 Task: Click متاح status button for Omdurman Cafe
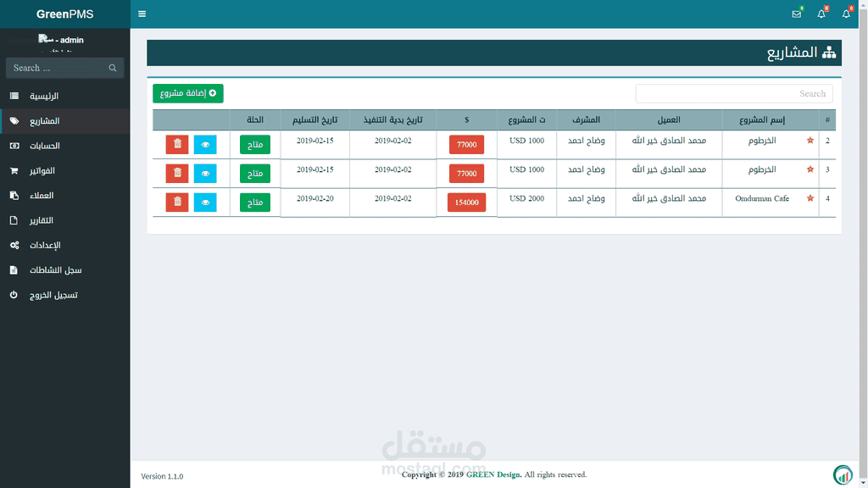pyautogui.click(x=255, y=202)
